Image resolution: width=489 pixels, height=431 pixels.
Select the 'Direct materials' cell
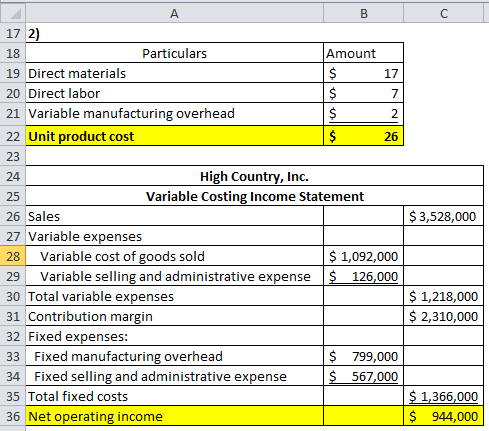[x=174, y=73]
